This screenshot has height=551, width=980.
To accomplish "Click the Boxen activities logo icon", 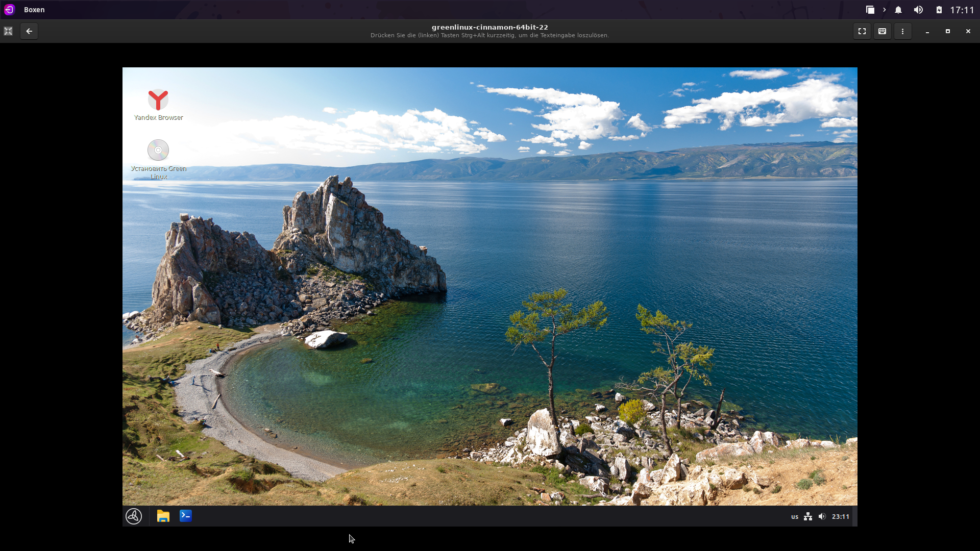I will [x=9, y=10].
